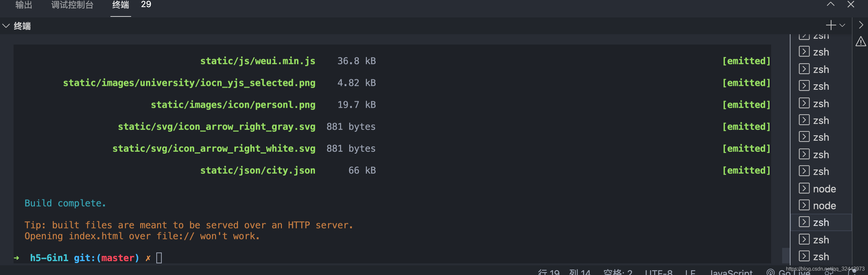Image resolution: width=868 pixels, height=275 pixels.
Task: Click [emitted] on the personl.png row
Action: click(x=746, y=105)
